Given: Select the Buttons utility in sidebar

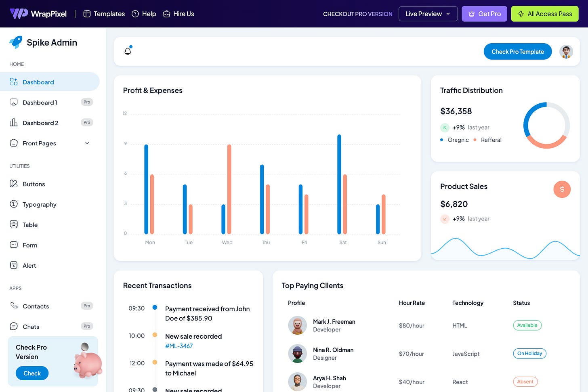Looking at the screenshot, I should (34, 184).
